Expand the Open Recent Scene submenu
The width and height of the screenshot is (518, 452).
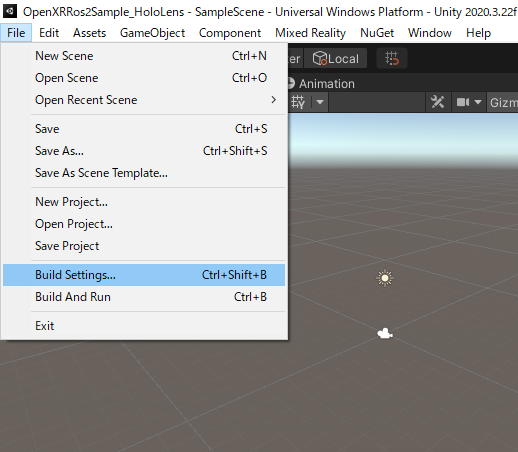pos(144,100)
